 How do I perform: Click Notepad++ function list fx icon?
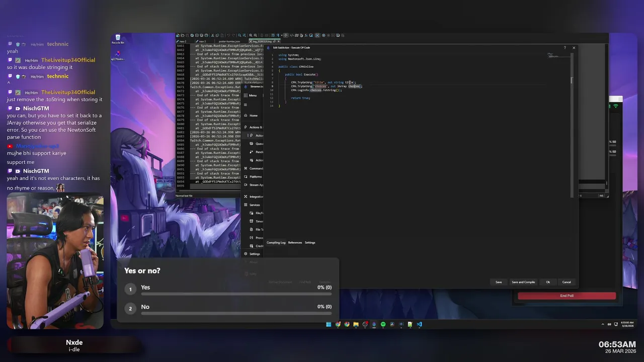306,35
